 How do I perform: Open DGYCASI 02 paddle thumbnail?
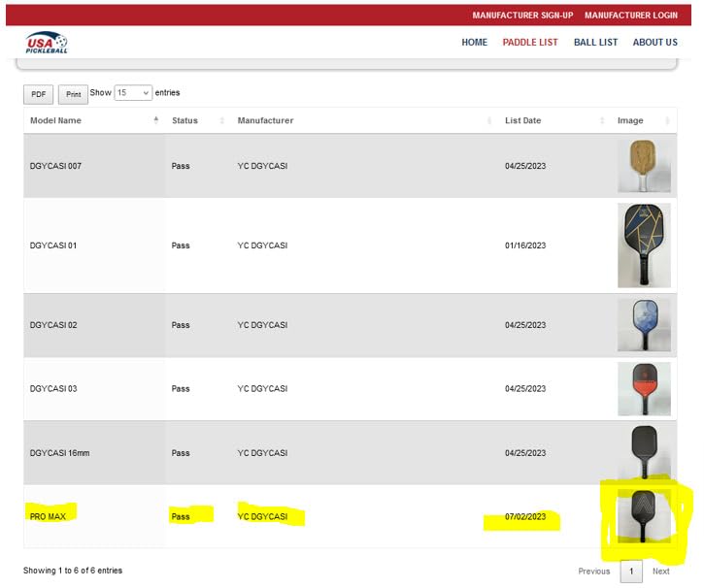pyautogui.click(x=644, y=325)
